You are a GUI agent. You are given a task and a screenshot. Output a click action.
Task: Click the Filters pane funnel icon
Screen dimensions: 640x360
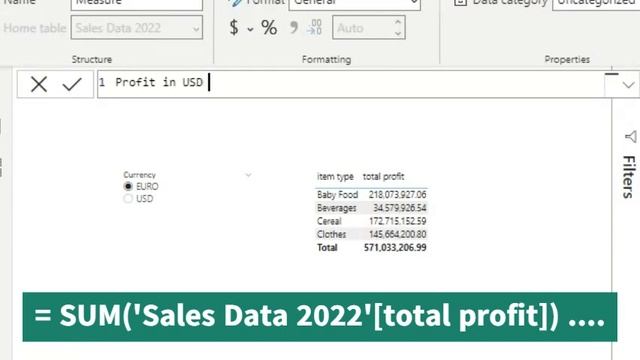click(631, 137)
